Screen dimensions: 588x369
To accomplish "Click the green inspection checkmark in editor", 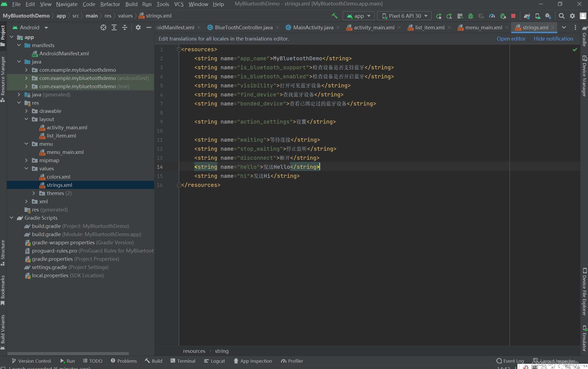I will pos(575,50).
